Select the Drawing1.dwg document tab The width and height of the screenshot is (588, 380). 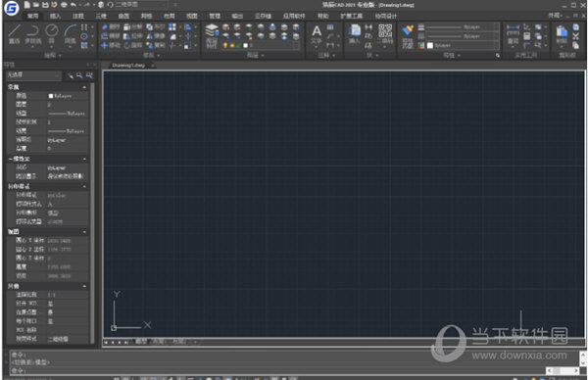pos(128,66)
